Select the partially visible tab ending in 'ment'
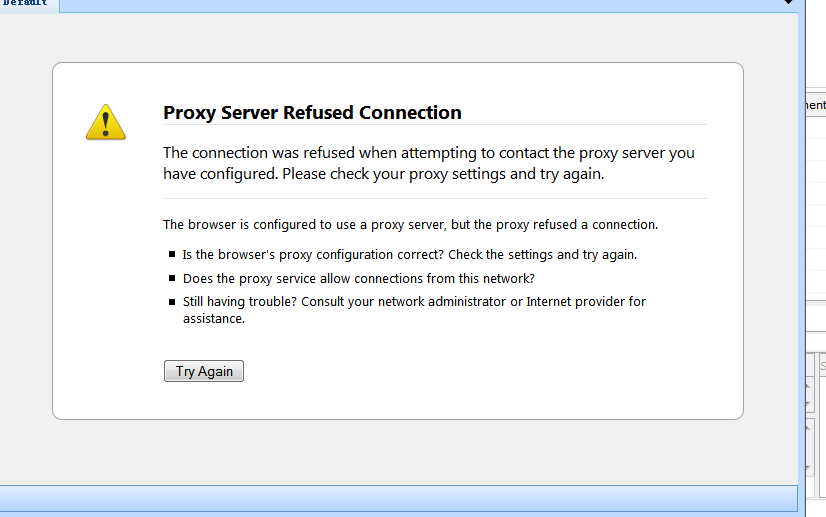Viewport: 826px width, 517px height. 816,105
